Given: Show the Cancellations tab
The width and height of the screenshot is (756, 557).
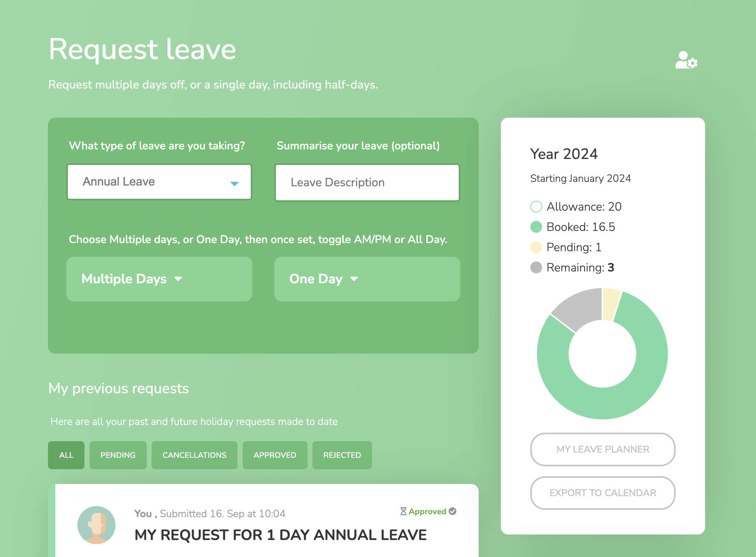Looking at the screenshot, I should [x=194, y=455].
